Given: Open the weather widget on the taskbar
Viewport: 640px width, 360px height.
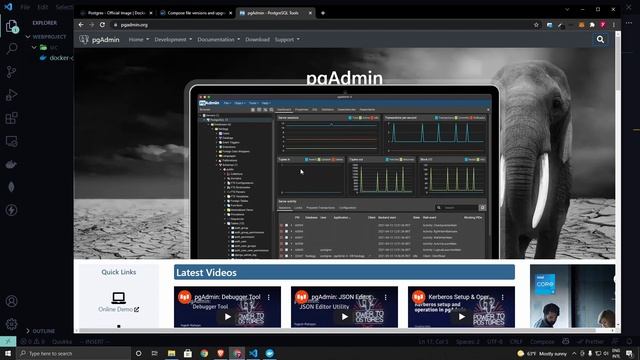Looking at the screenshot, I should [x=542, y=353].
